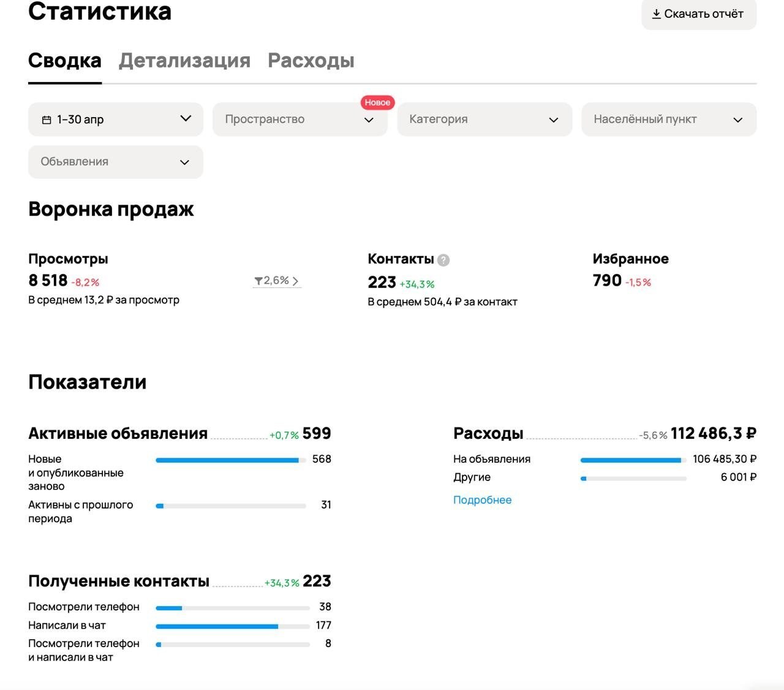Click the -1,5% favorites change

(x=638, y=282)
